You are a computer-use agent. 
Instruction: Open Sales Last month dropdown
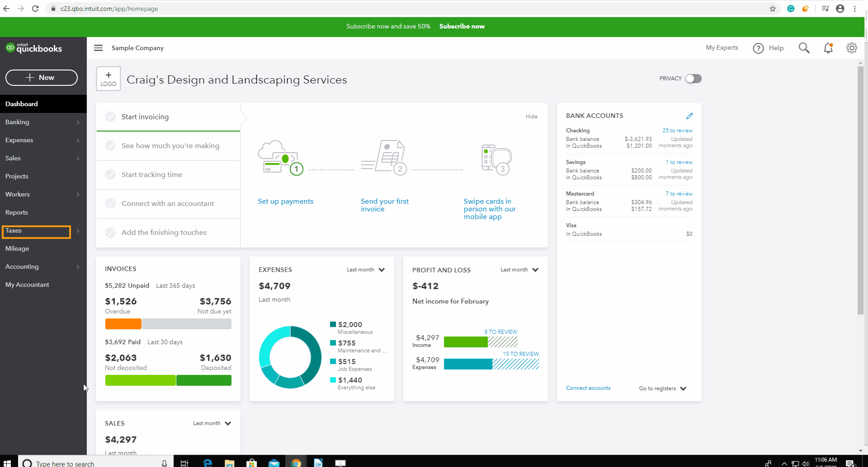[x=212, y=423]
